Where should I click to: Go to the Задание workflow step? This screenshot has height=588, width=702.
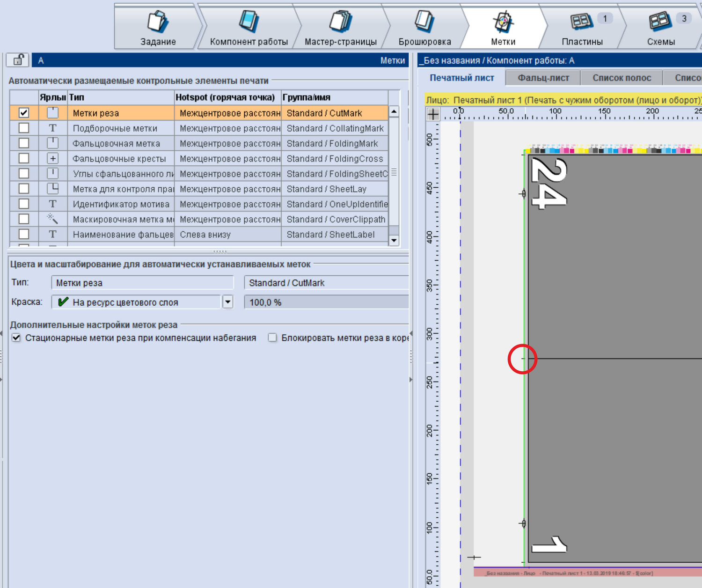click(x=158, y=27)
